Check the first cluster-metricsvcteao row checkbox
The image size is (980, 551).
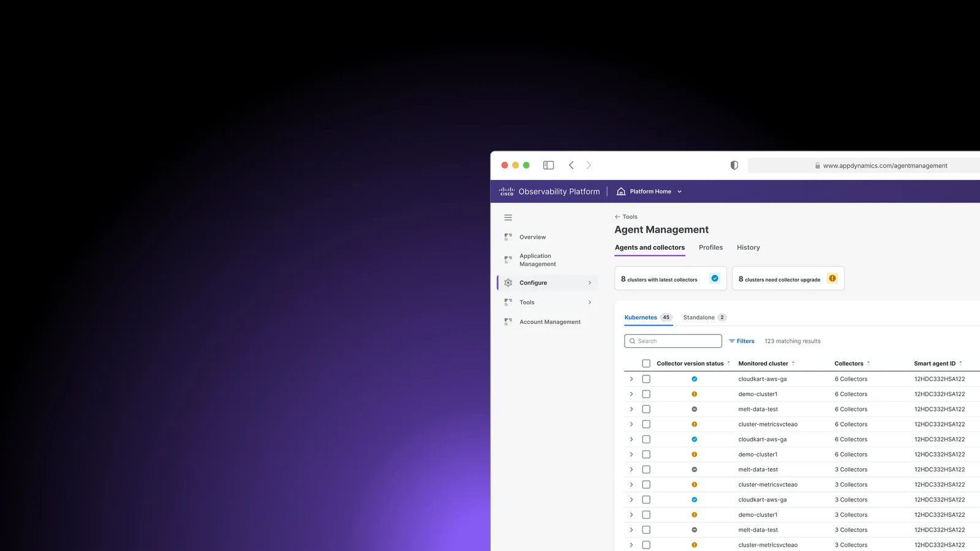pyautogui.click(x=646, y=424)
